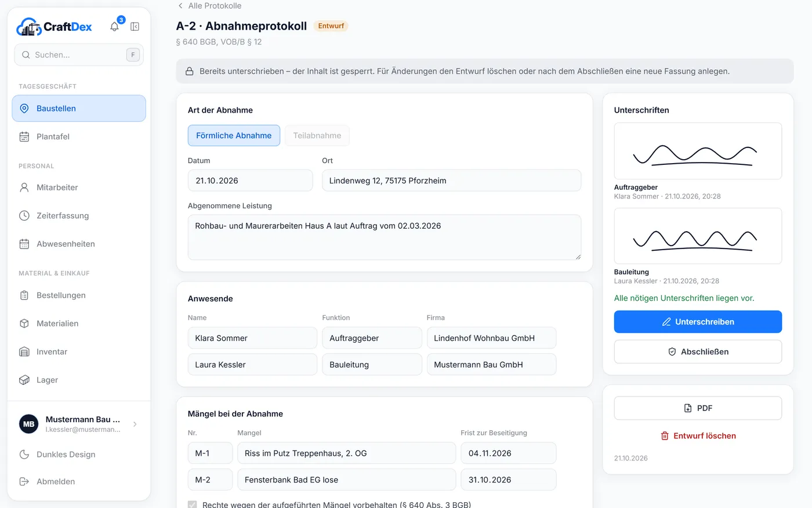Click the Mustermann Bau GmbH firm field
812x508 pixels.
pyautogui.click(x=491, y=365)
